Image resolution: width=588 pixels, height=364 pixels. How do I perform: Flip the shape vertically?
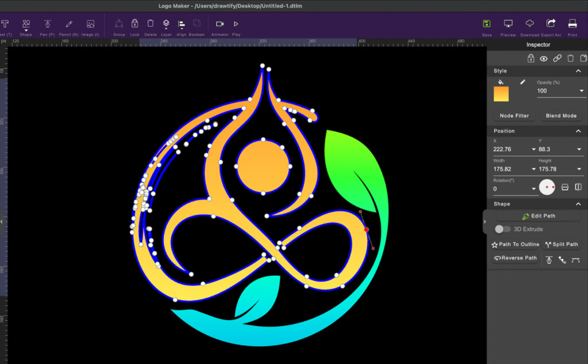coord(565,187)
